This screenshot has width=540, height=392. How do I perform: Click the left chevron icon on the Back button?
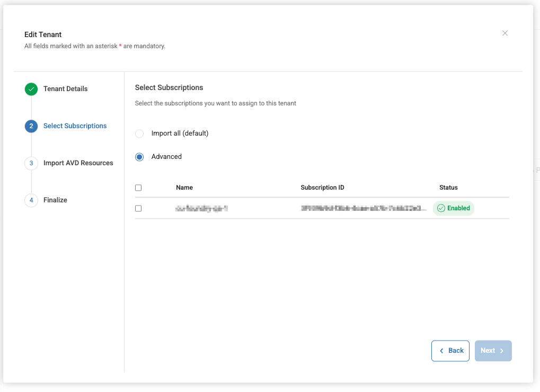coord(441,351)
